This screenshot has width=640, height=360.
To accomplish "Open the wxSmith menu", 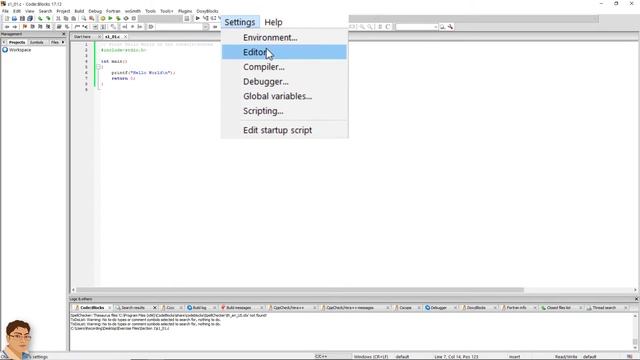I will 133,11.
